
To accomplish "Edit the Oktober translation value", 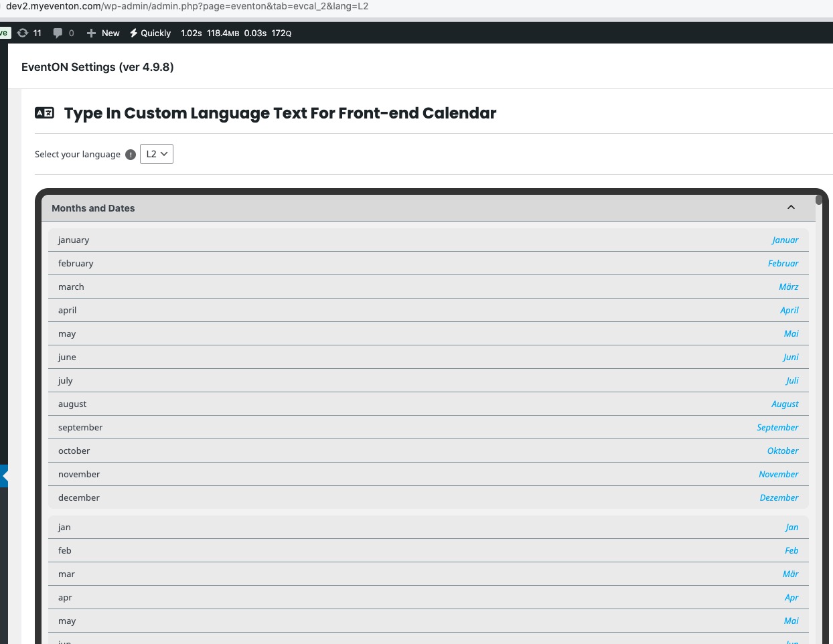I will (783, 451).
